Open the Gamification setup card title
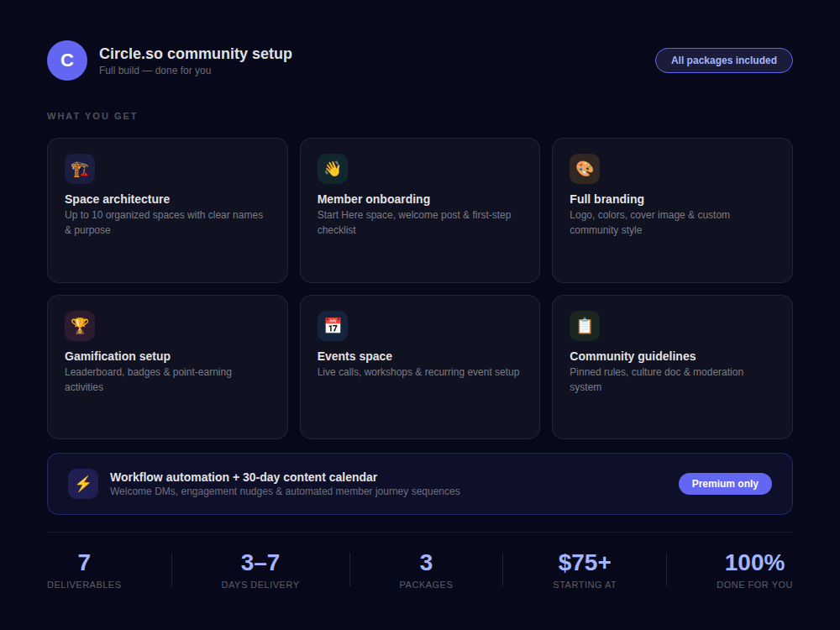The image size is (840, 630). click(118, 356)
